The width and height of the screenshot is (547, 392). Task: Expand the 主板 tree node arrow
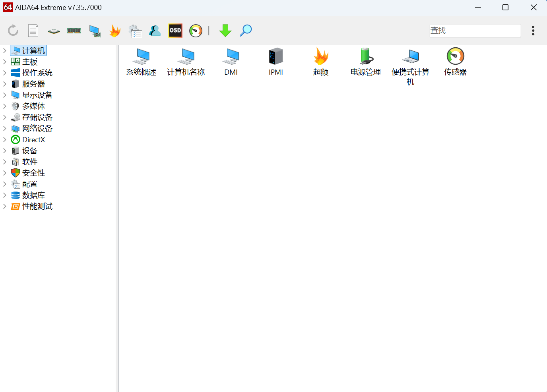coord(5,62)
